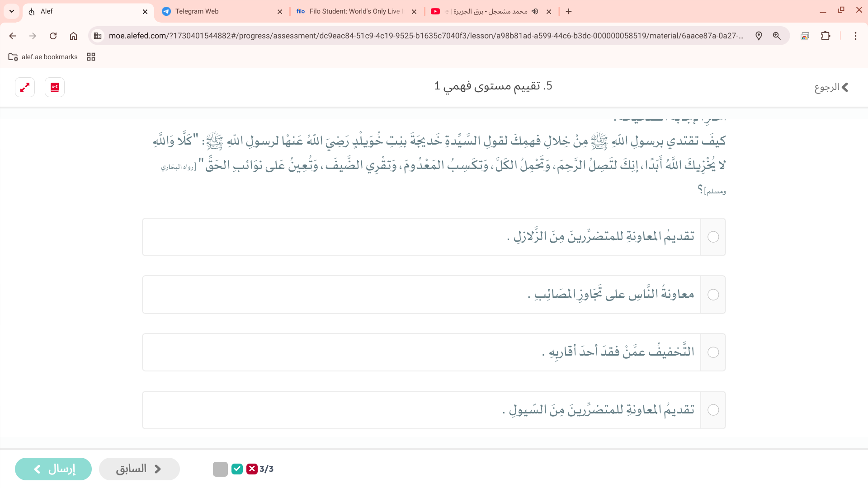Select flood victims assistance answer option
This screenshot has width=868, height=488.
[x=713, y=410]
